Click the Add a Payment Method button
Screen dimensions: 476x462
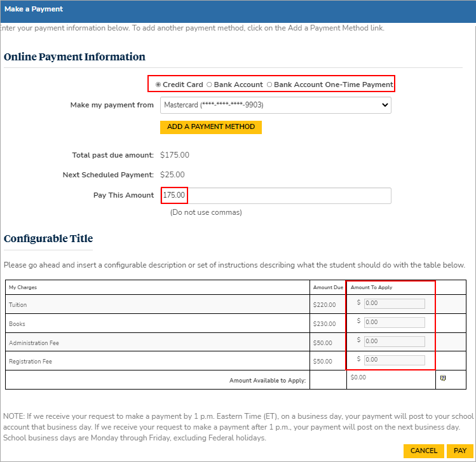(x=210, y=127)
